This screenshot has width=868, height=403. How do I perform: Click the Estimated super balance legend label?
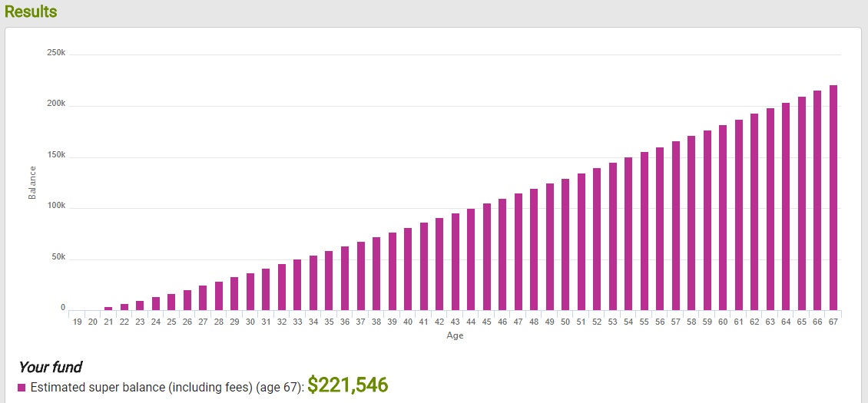coord(167,387)
